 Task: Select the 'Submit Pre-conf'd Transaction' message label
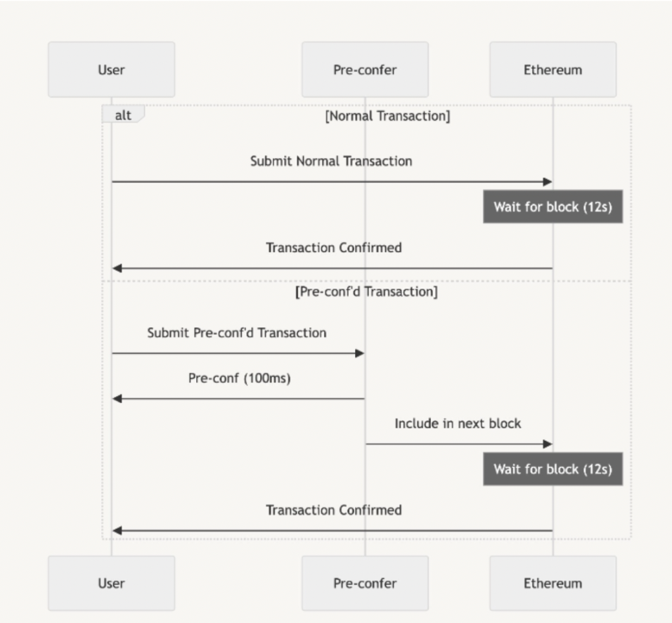point(237,333)
